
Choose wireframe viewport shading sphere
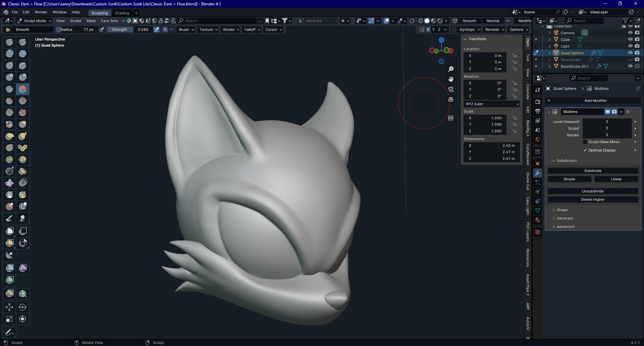421,21
